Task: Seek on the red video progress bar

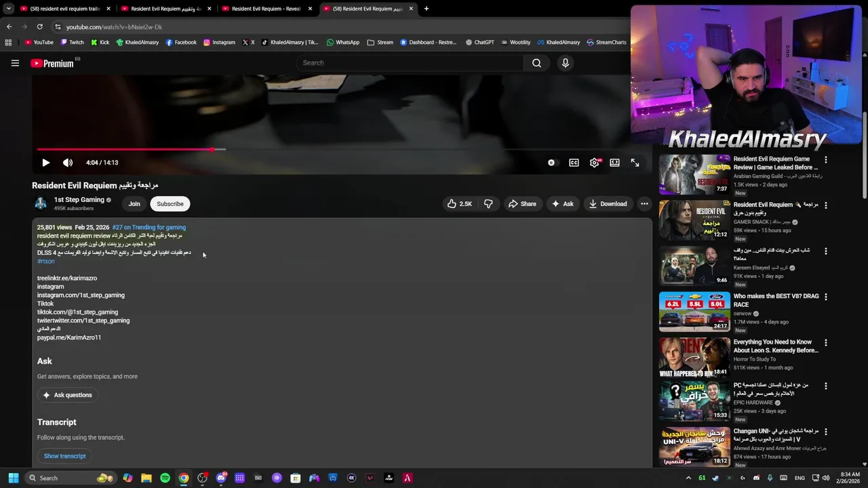Action: click(333, 149)
